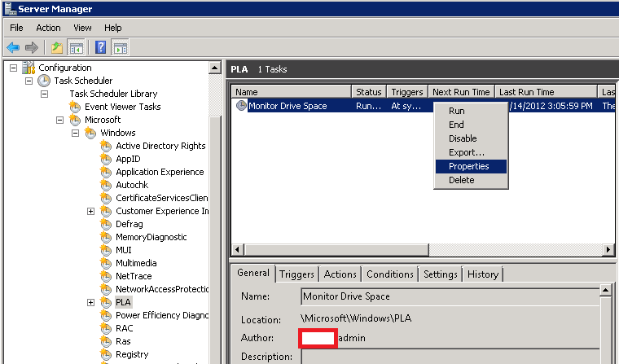This screenshot has width=619, height=364.
Task: Switch to the Triggers tab
Action: coord(296,274)
